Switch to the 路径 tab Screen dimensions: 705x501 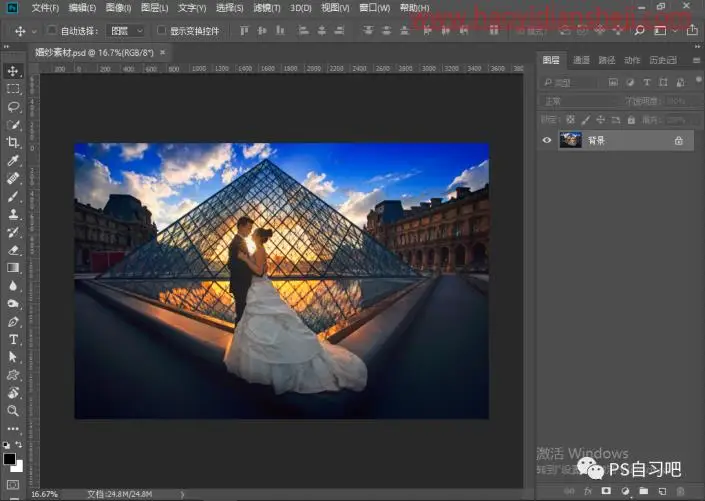coord(607,60)
